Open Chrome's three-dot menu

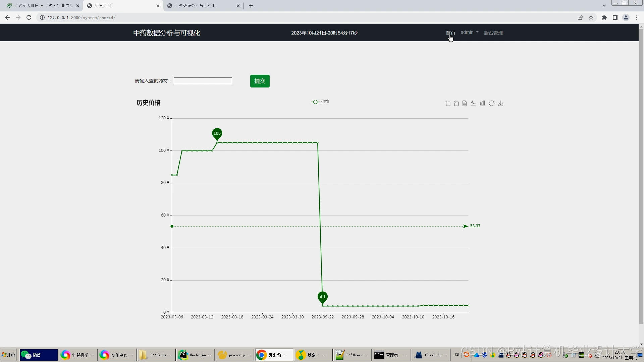click(x=637, y=18)
